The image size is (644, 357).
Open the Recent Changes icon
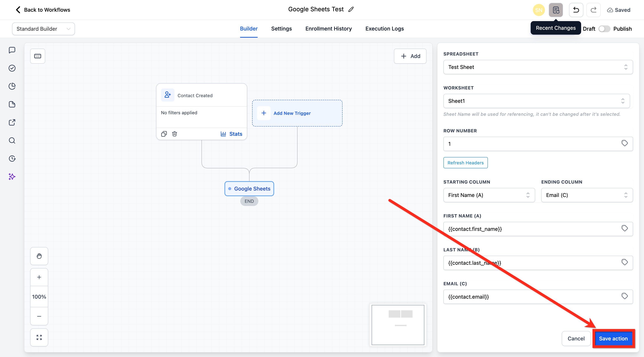(x=556, y=10)
